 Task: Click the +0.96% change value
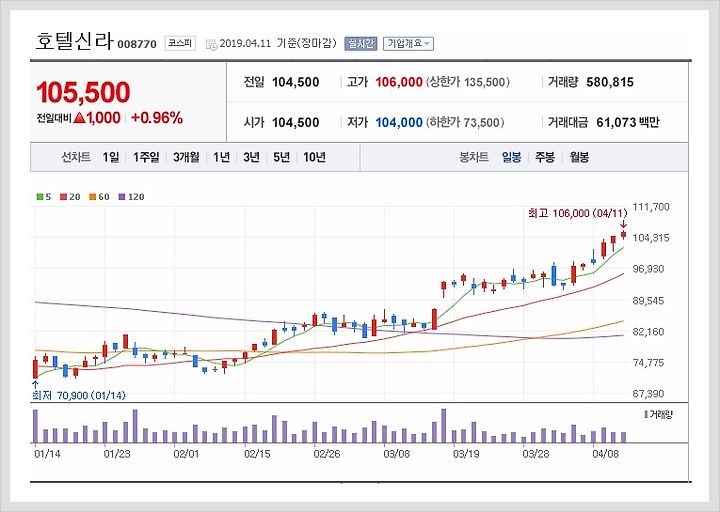click(157, 118)
